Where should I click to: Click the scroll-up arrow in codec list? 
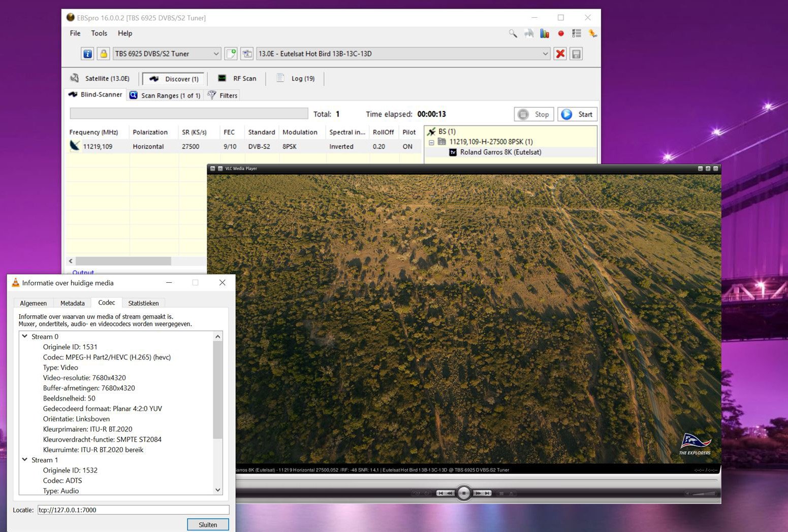click(218, 336)
